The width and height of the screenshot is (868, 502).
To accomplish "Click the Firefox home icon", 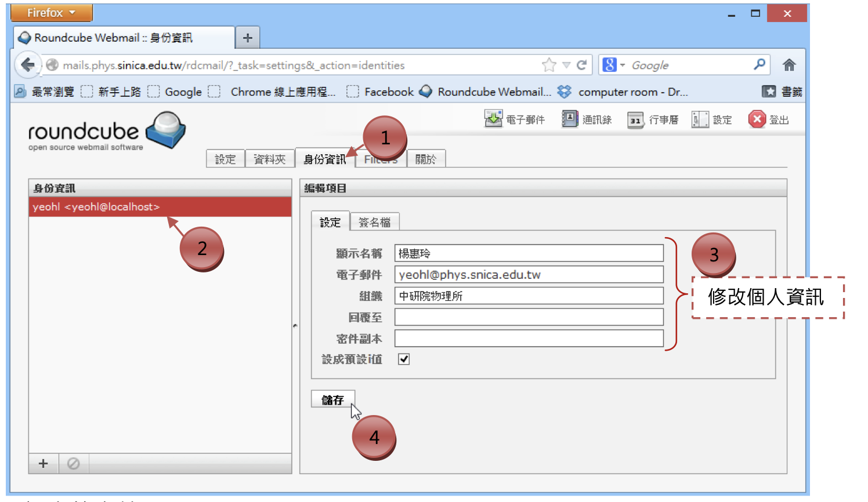I will pos(789,65).
